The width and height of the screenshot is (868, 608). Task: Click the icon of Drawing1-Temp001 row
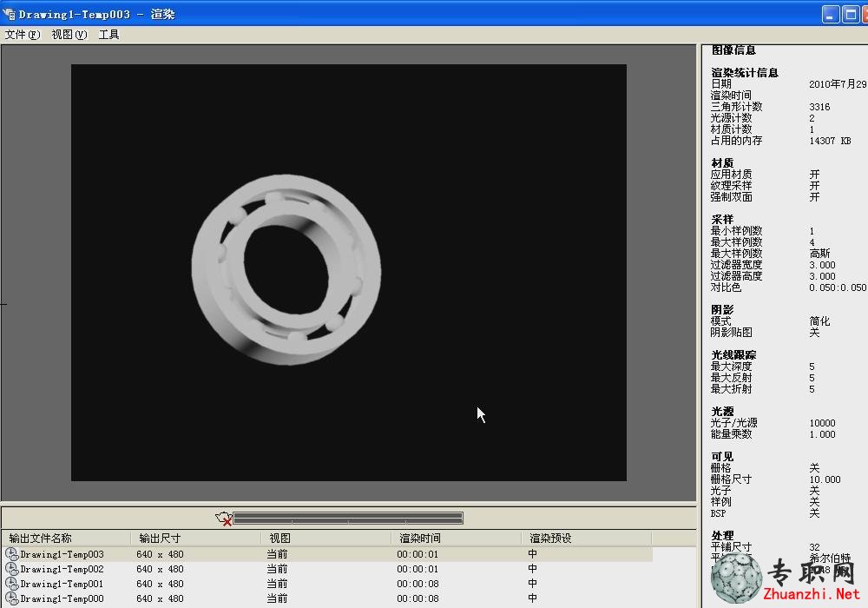[x=11, y=584]
